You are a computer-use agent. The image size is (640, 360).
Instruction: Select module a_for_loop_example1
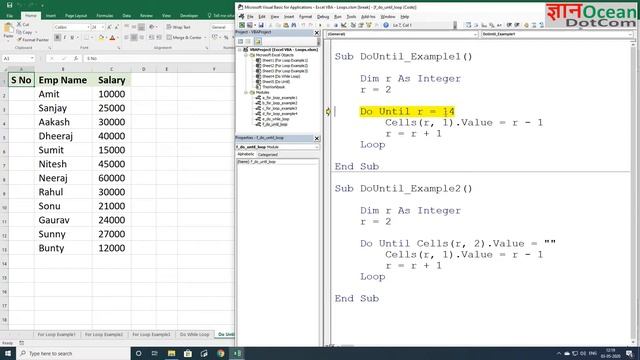(x=280, y=98)
